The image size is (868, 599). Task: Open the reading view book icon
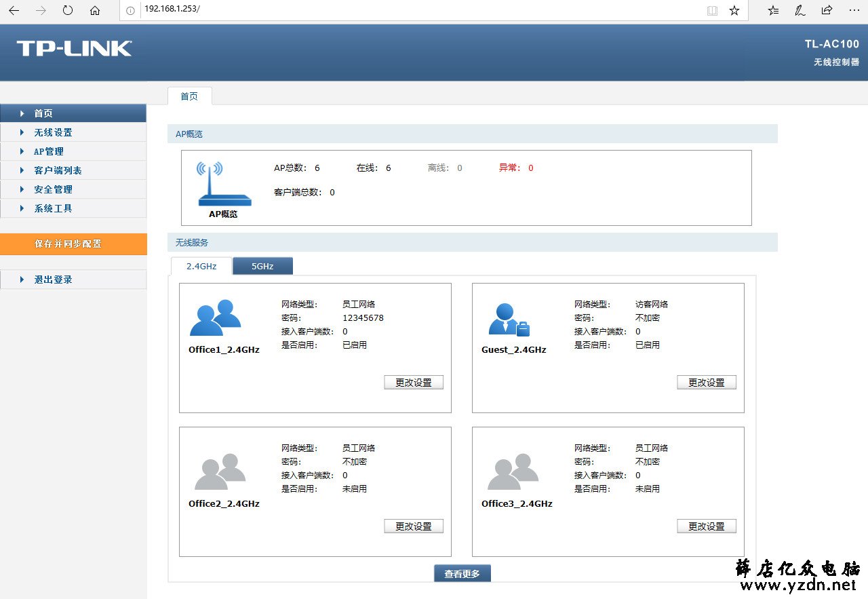pos(712,10)
